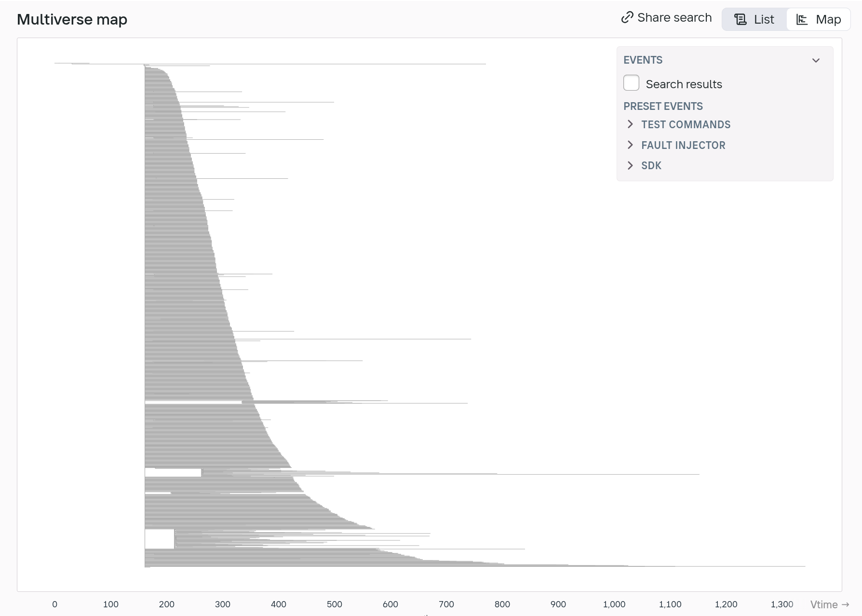Click the Map view chart icon

(x=802, y=19)
